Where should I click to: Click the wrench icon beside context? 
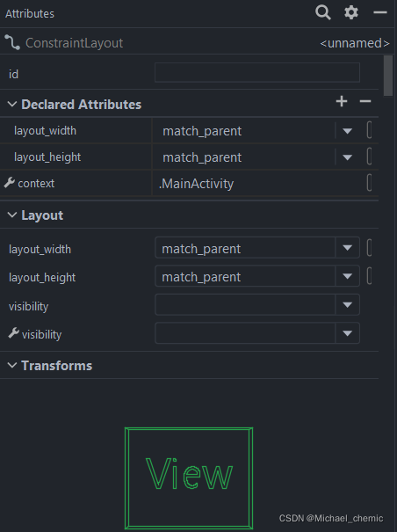[x=9, y=183]
